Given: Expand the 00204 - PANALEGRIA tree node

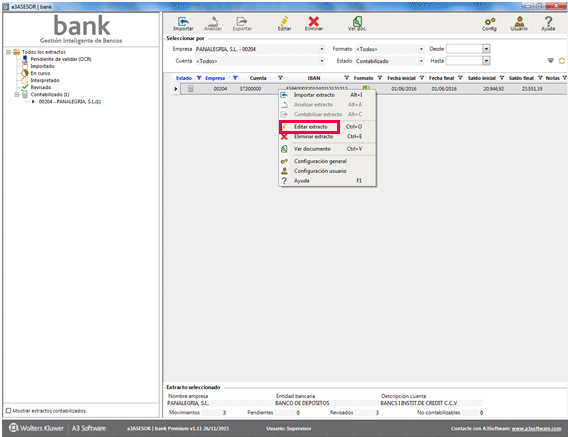Looking at the screenshot, I should tap(33, 102).
